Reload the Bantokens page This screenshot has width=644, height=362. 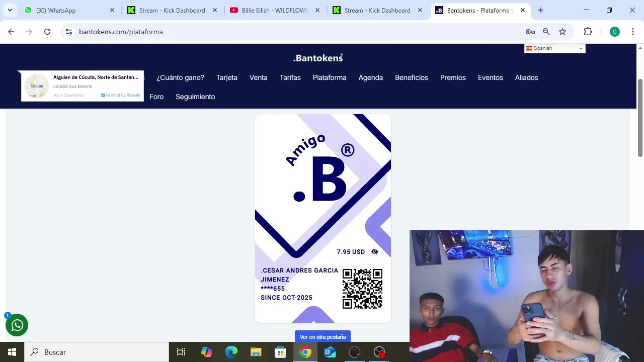click(x=47, y=32)
